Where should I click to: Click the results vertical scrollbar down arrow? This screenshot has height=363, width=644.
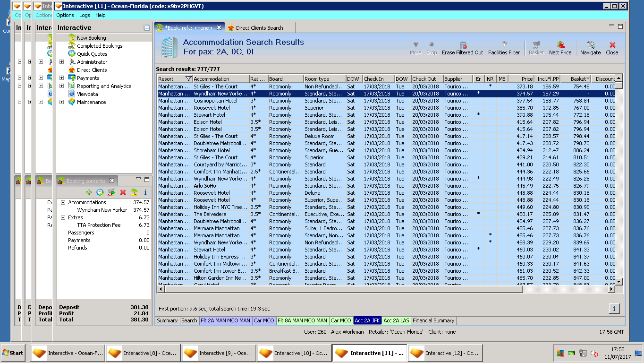click(x=619, y=282)
